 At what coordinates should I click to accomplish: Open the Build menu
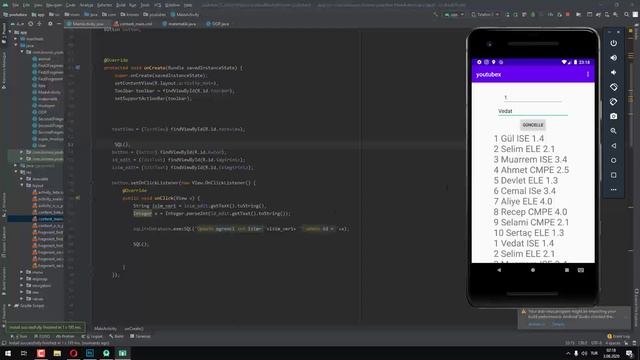pyautogui.click(x=121, y=5)
